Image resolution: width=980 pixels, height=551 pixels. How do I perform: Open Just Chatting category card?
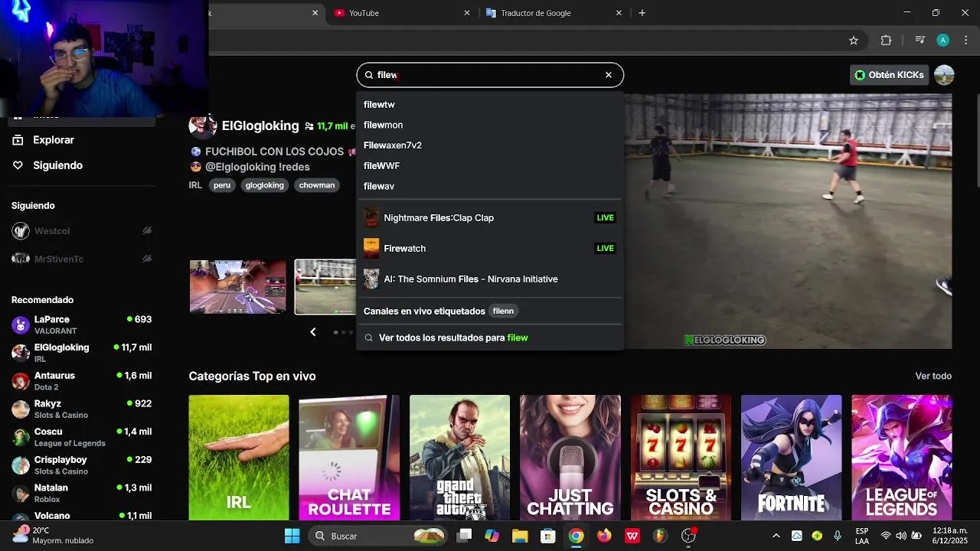570,458
